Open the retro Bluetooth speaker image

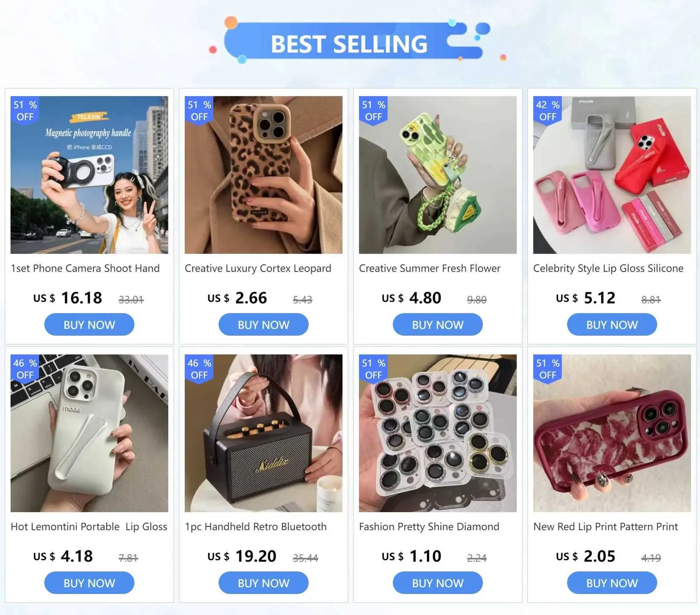(x=263, y=433)
